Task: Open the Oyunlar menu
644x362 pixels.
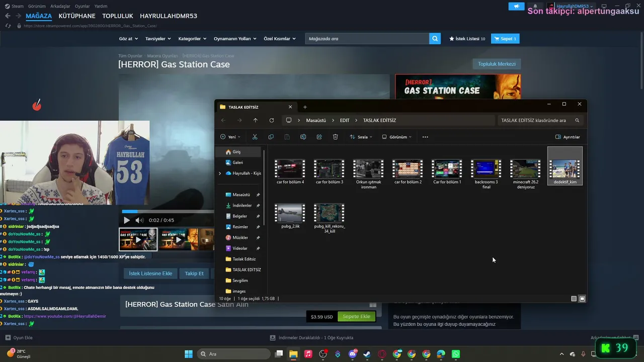Action: tap(82, 6)
